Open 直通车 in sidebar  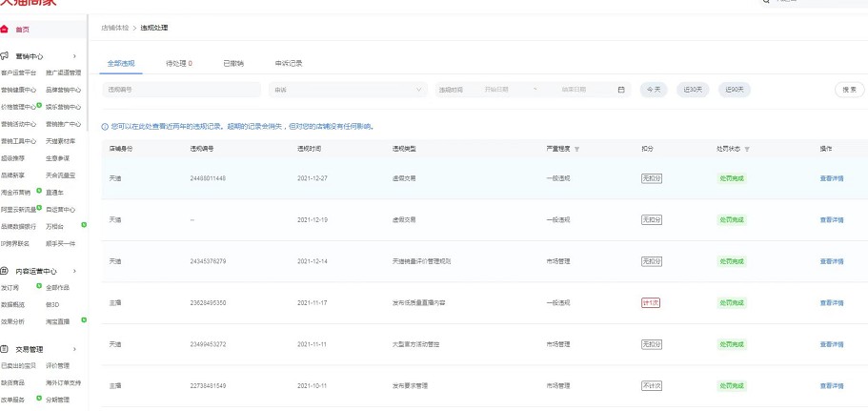[x=54, y=193]
